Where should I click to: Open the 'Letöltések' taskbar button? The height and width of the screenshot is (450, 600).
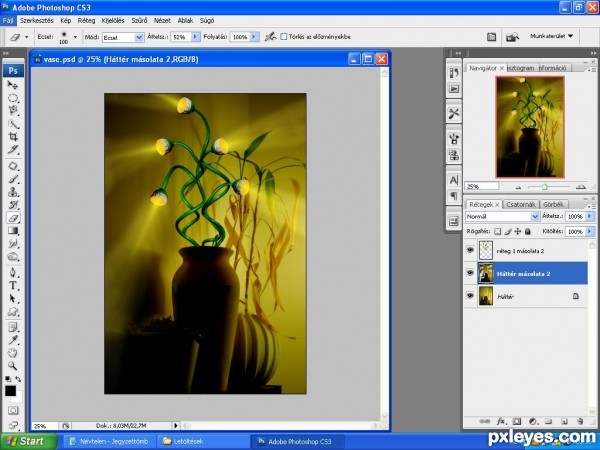[x=203, y=441]
